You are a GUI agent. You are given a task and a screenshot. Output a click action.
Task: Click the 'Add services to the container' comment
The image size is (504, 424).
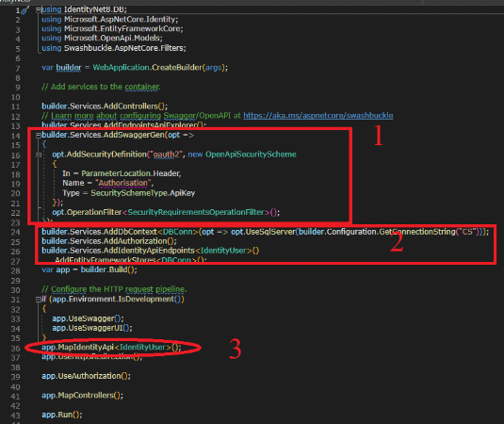[x=101, y=87]
